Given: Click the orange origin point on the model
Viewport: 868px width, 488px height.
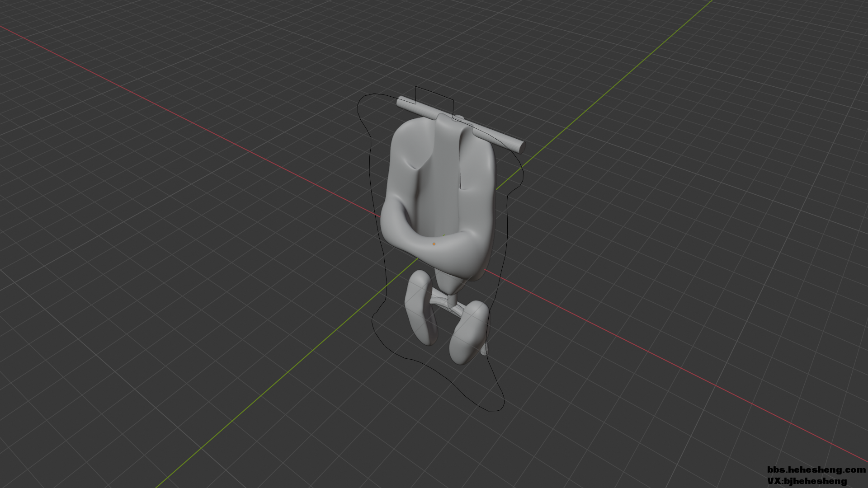Looking at the screenshot, I should [x=434, y=244].
